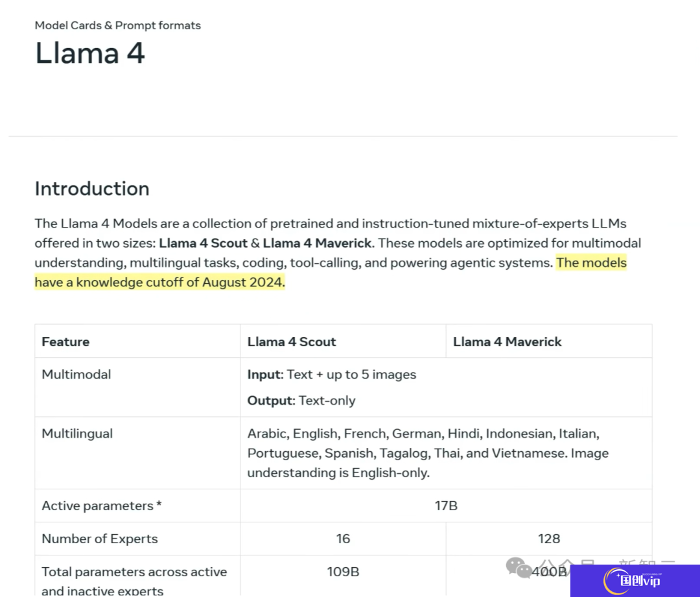Click the Input: Text + up to 5 images cell
The width and height of the screenshot is (700, 597).
(332, 374)
